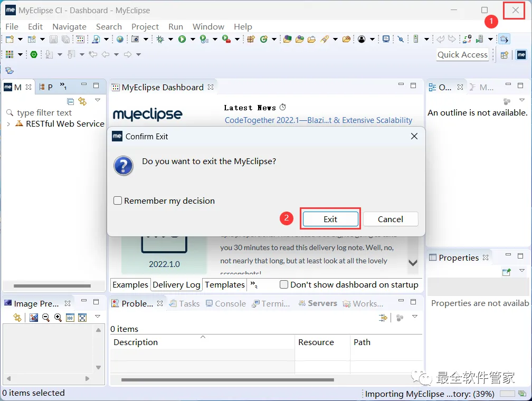Click the 100% actual size icon in Image Preview

[x=70, y=318]
